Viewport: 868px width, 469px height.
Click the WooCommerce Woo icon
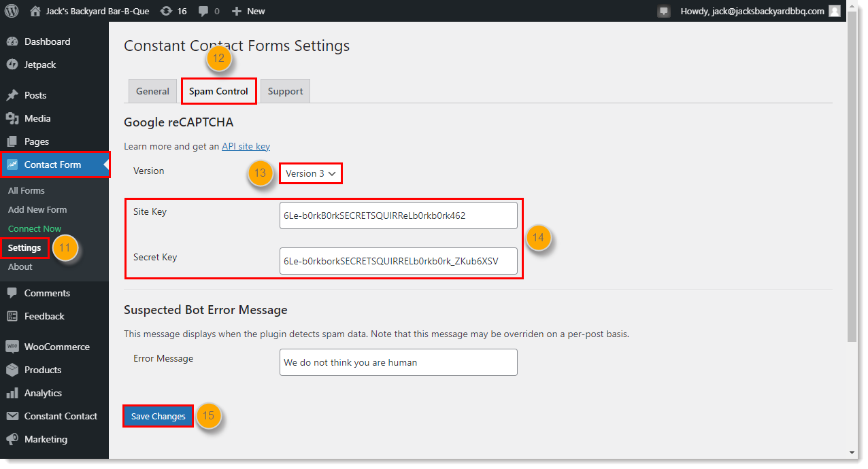pyautogui.click(x=12, y=347)
